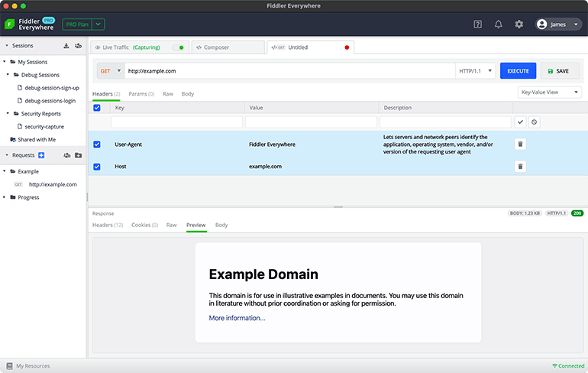Collapse the Example requests folder

tap(5, 171)
